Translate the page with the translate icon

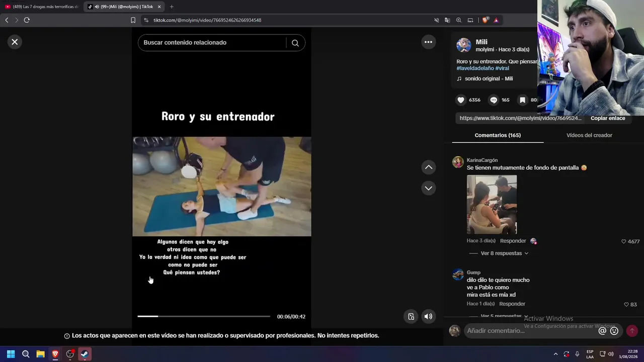(447, 20)
